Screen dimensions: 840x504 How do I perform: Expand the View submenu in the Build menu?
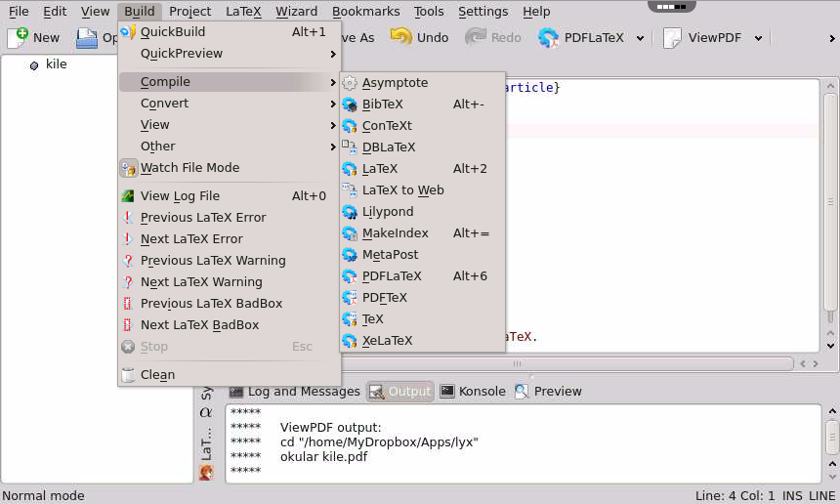pos(230,125)
